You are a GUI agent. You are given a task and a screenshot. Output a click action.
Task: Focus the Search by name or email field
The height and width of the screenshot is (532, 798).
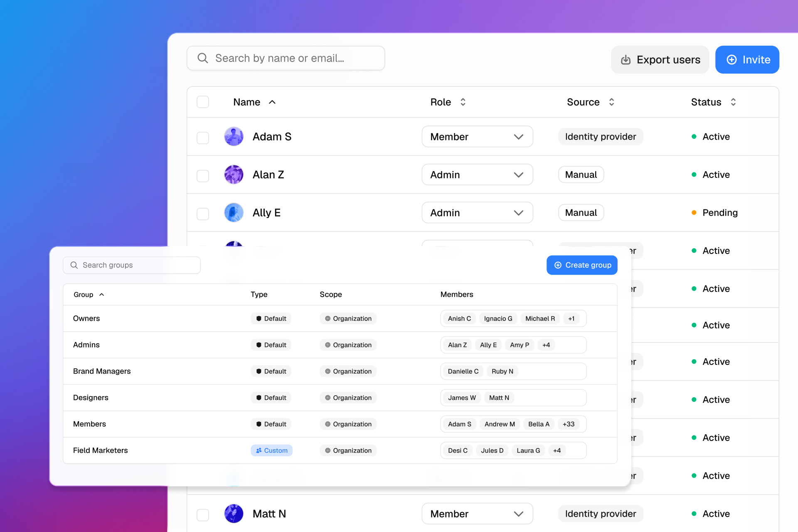pyautogui.click(x=286, y=58)
